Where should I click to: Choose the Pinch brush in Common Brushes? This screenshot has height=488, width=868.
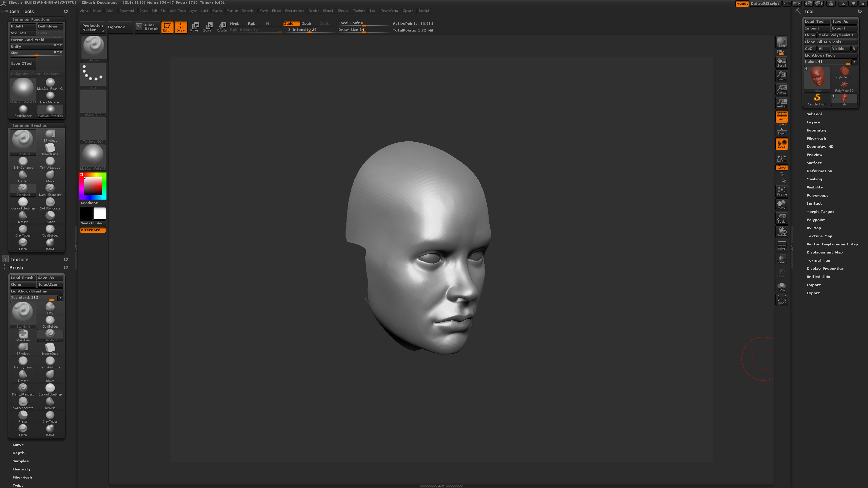pyautogui.click(x=23, y=244)
